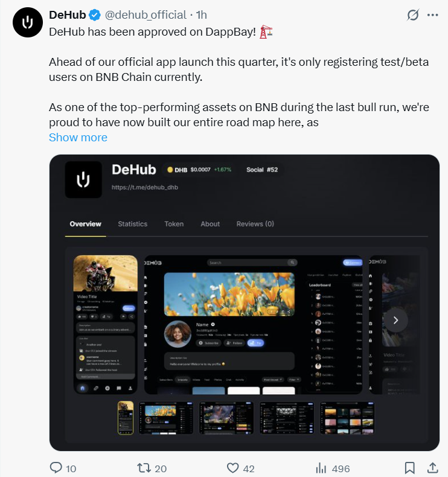Open the Token tab
Image resolution: width=448 pixels, height=477 pixels.
(x=174, y=224)
